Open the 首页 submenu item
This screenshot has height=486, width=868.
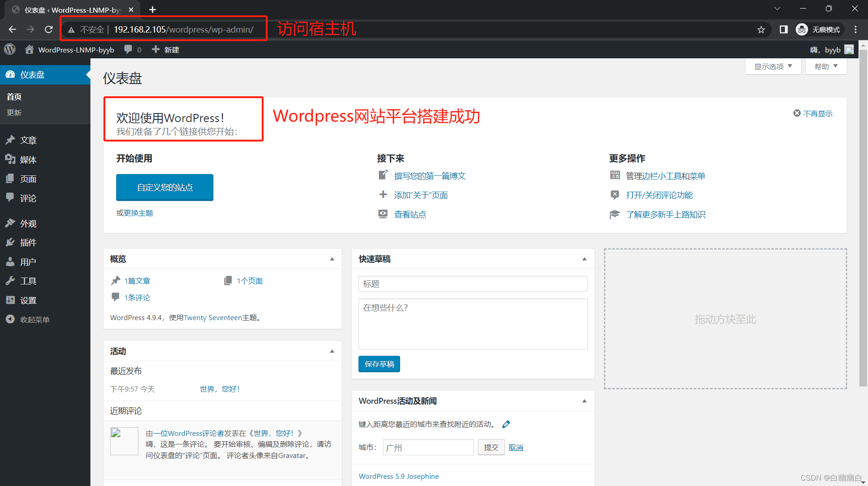[x=14, y=97]
